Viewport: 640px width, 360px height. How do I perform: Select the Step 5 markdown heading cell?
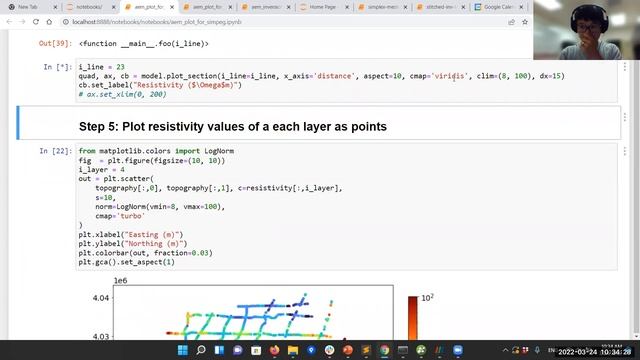[x=319, y=122]
